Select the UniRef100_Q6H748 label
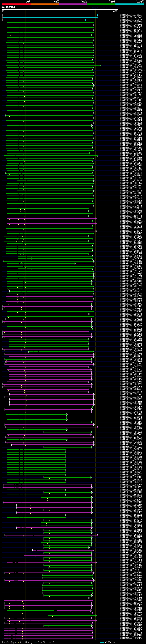The image size is (146, 644). tap(131, 347)
